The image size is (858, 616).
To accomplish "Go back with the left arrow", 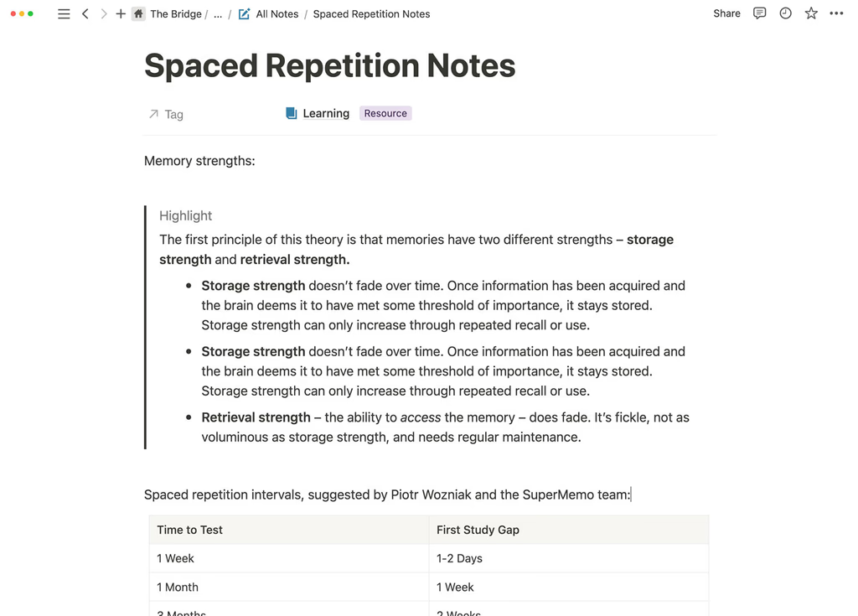I will pos(85,14).
